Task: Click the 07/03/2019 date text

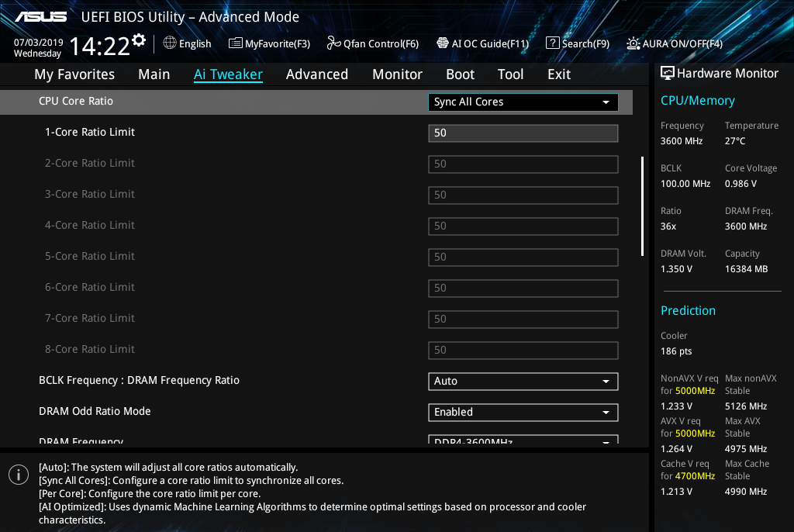Action: pyautogui.click(x=39, y=43)
